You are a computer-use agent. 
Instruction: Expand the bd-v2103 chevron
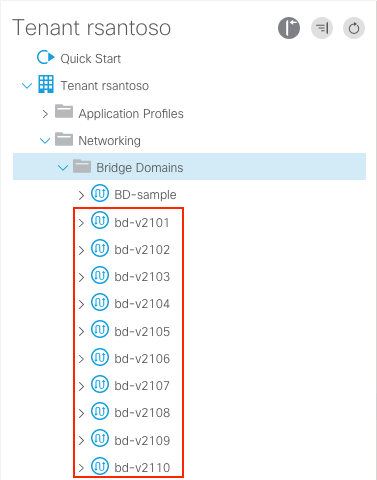coord(81,277)
